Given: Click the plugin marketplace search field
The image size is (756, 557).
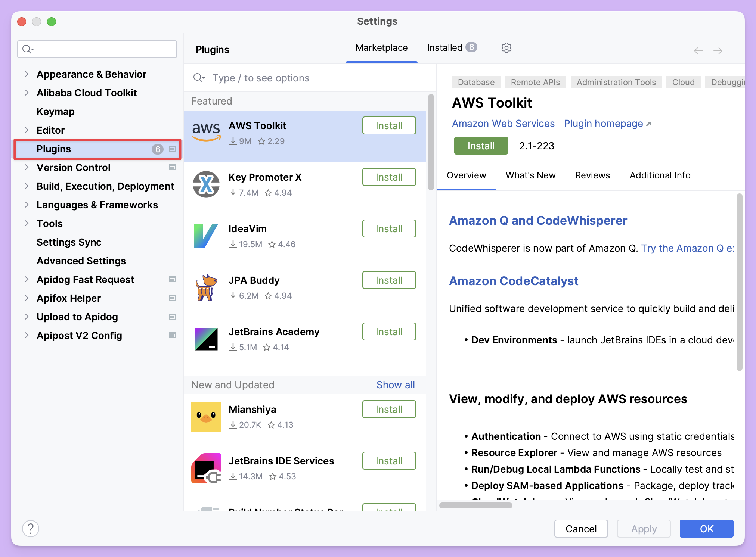Looking at the screenshot, I should 280,78.
